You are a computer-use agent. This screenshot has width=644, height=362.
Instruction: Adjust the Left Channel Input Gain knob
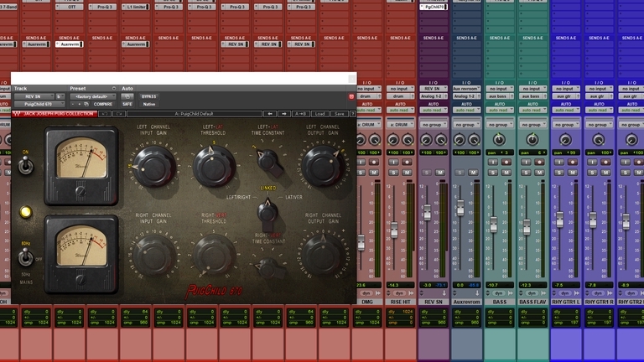[154, 165]
